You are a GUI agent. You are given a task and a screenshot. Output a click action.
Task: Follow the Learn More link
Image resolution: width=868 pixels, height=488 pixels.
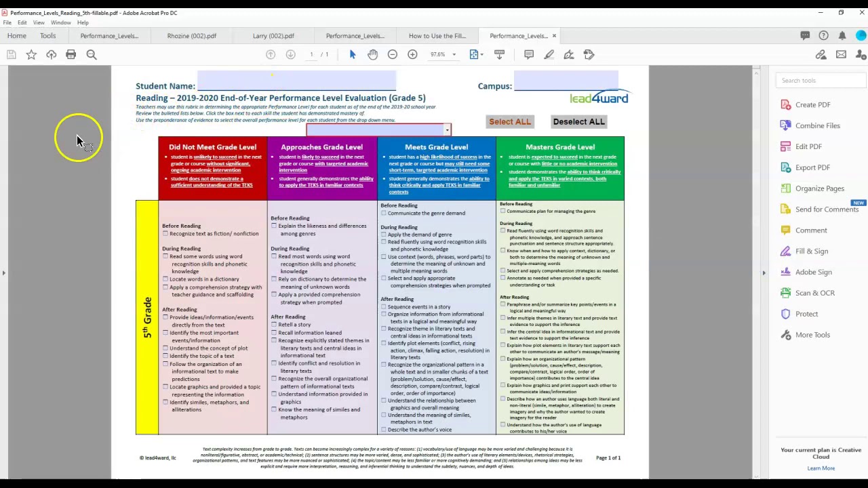(x=821, y=468)
